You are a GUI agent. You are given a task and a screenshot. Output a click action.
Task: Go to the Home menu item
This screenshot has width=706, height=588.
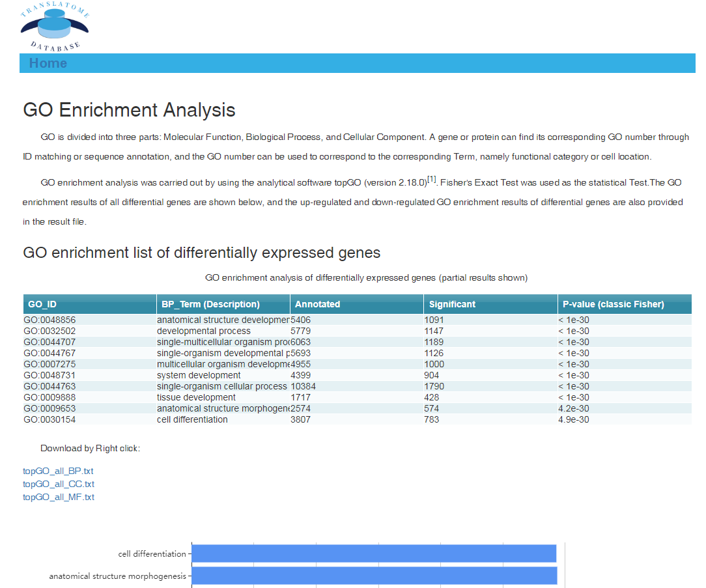(48, 63)
